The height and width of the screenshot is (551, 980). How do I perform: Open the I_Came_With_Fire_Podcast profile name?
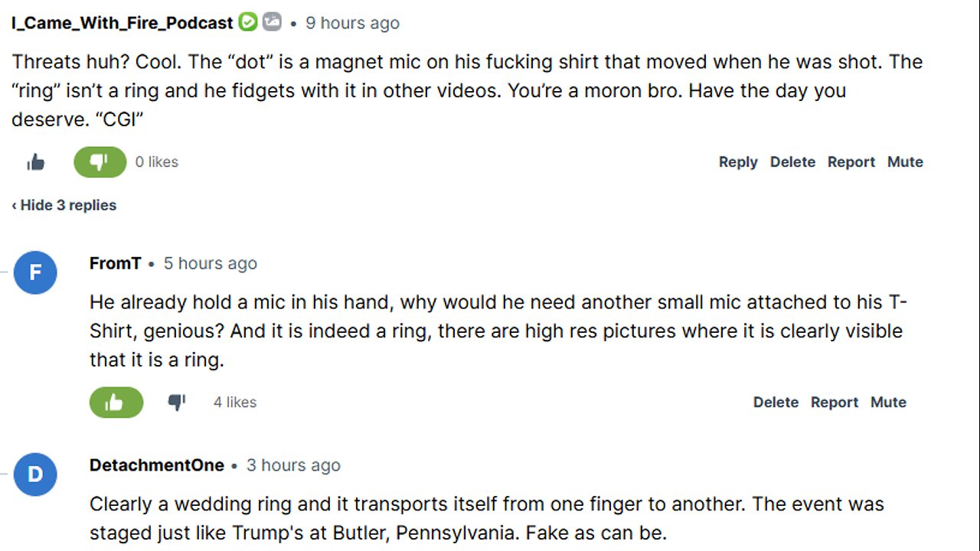coord(122,23)
